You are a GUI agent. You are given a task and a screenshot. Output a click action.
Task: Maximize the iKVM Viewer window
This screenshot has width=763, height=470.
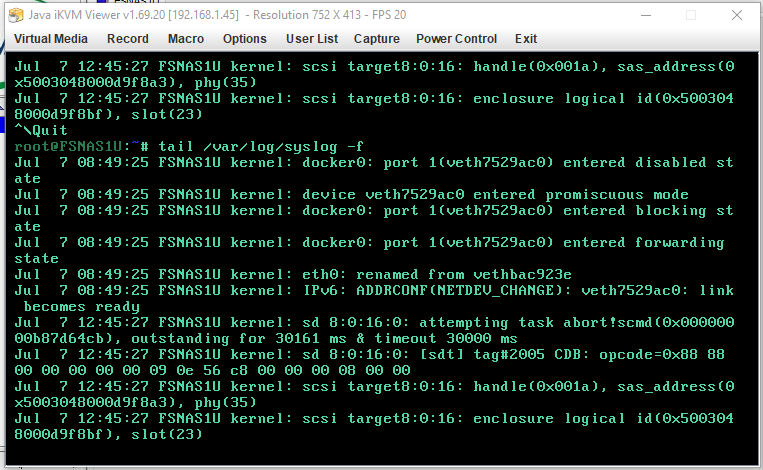(x=690, y=15)
